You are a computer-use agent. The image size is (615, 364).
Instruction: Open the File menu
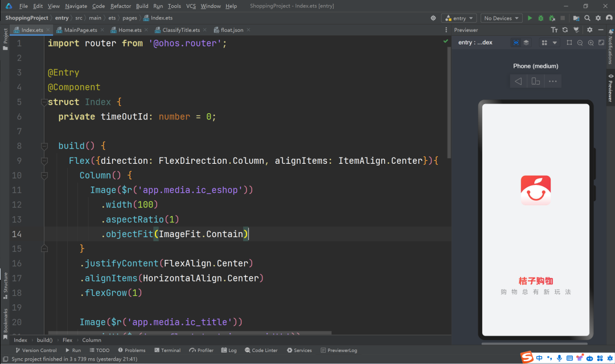point(23,6)
